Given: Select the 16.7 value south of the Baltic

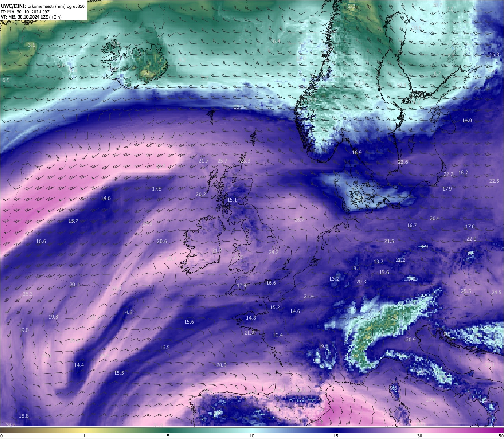Looking at the screenshot, I should pyautogui.click(x=411, y=225).
